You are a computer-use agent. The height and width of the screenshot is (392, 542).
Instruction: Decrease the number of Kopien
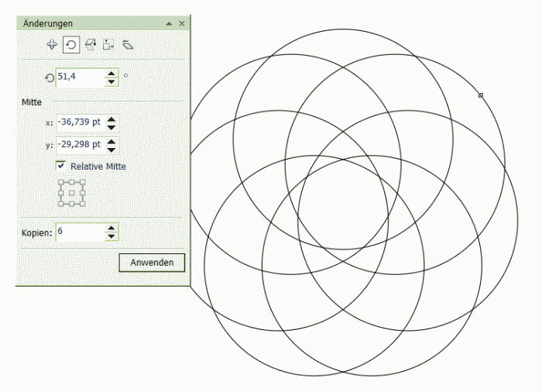(111, 236)
